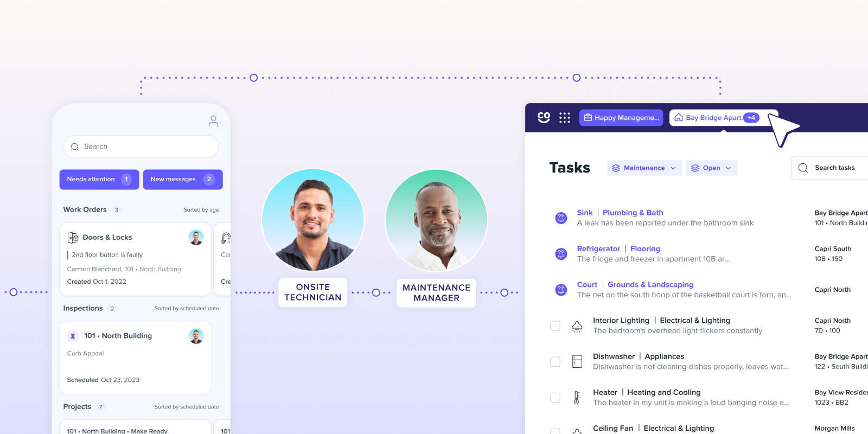The height and width of the screenshot is (434, 868).
Task: Click the Work Orders section heading
Action: [x=85, y=210]
